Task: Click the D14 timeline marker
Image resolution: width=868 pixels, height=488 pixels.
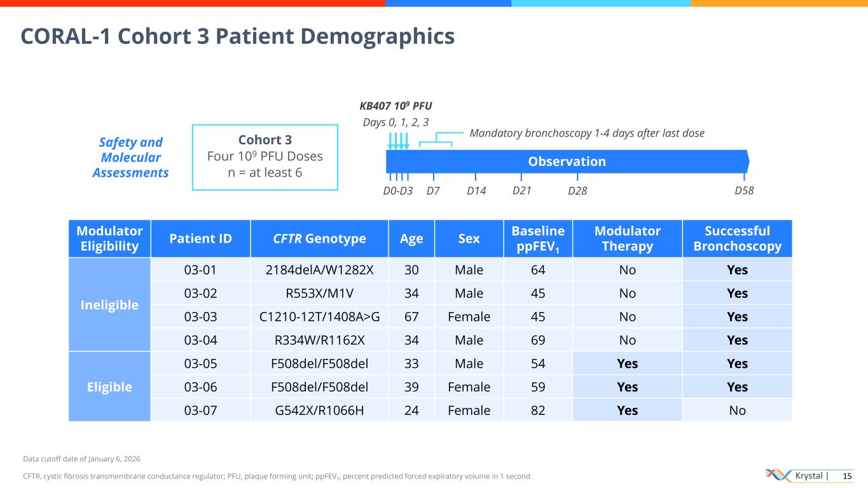Action: (x=476, y=190)
